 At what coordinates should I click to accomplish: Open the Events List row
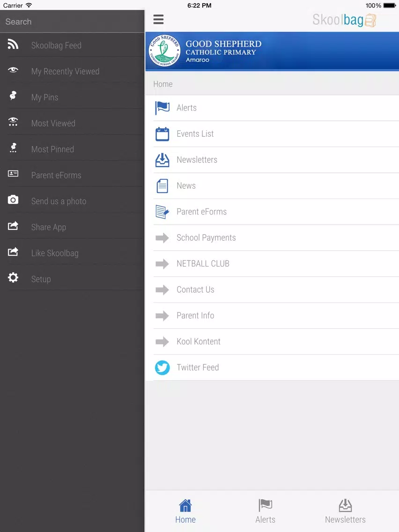pyautogui.click(x=272, y=134)
